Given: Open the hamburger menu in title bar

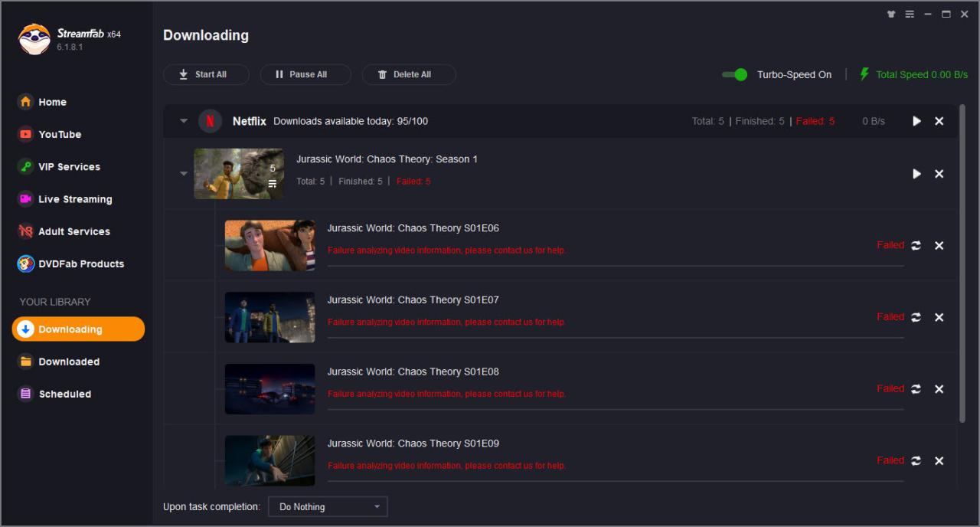Looking at the screenshot, I should click(910, 14).
